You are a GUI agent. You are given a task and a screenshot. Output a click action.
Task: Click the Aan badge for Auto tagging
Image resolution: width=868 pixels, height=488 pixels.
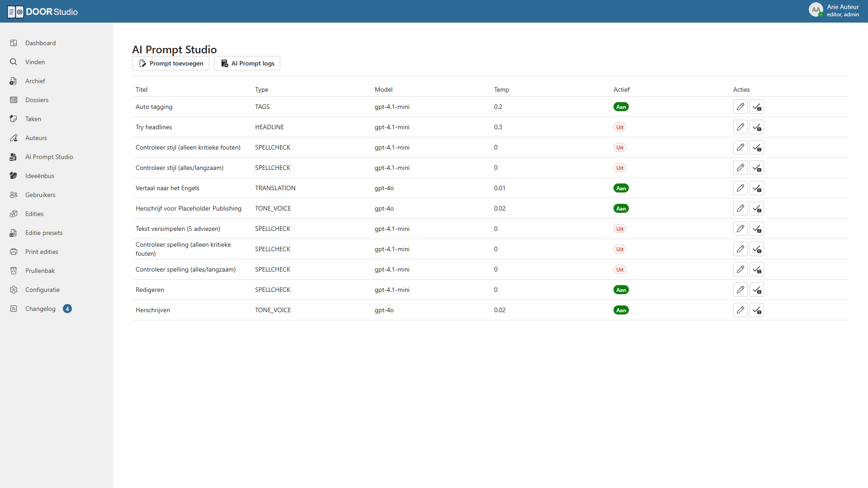click(621, 107)
